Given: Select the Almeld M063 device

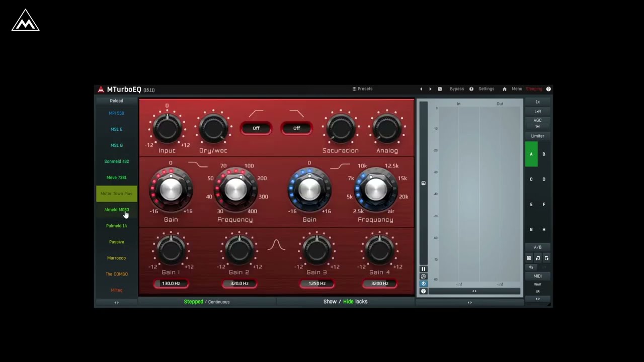Looking at the screenshot, I should pos(116,210).
